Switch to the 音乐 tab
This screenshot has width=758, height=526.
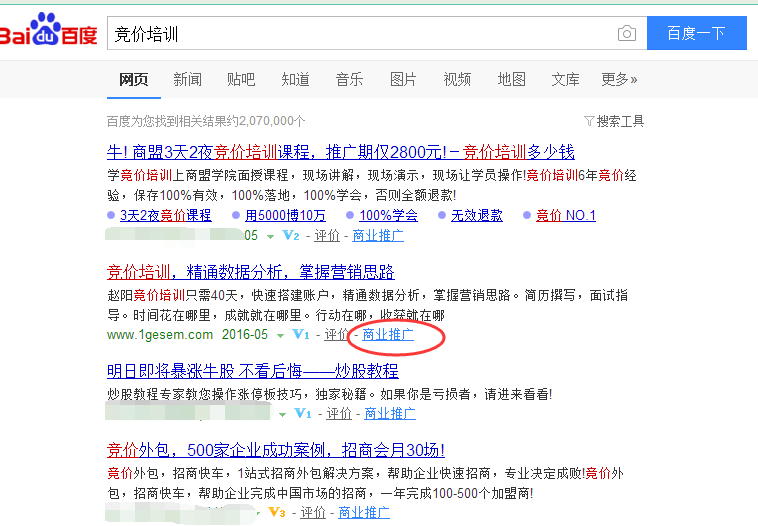pos(350,79)
